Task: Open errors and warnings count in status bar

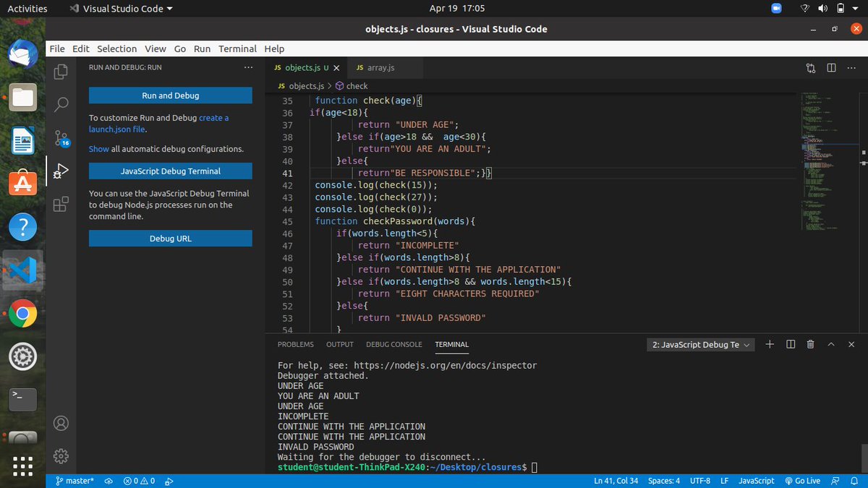Action: 139,481
